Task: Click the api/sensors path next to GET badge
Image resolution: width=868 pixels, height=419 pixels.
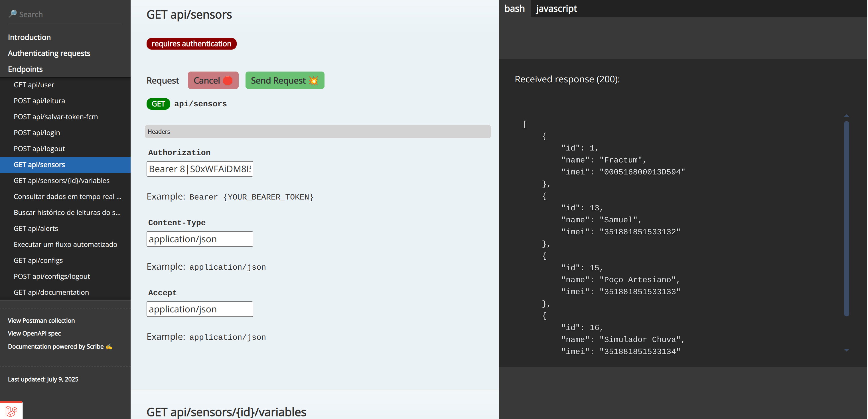Action: pos(200,104)
